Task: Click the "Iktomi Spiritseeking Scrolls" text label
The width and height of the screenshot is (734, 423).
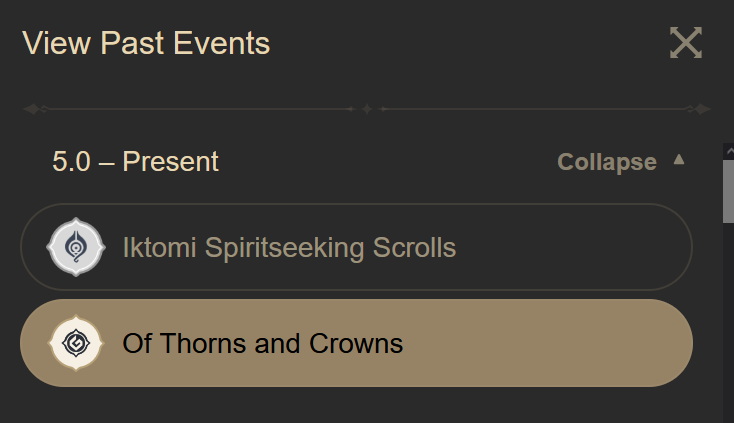Action: [x=289, y=247]
